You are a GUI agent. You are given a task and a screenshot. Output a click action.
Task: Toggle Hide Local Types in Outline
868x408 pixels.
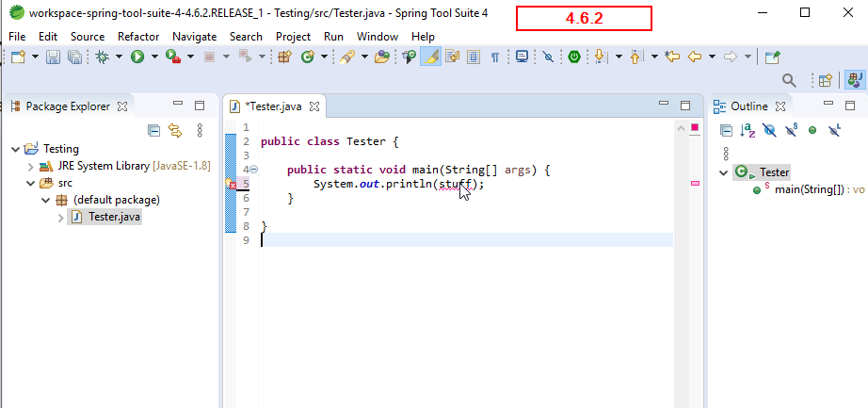tap(835, 130)
